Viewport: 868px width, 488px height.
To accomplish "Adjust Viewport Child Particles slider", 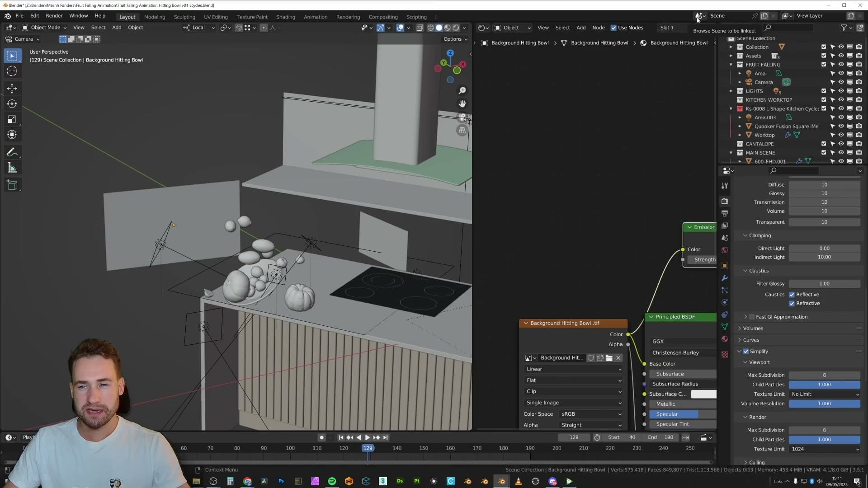I will (x=825, y=385).
